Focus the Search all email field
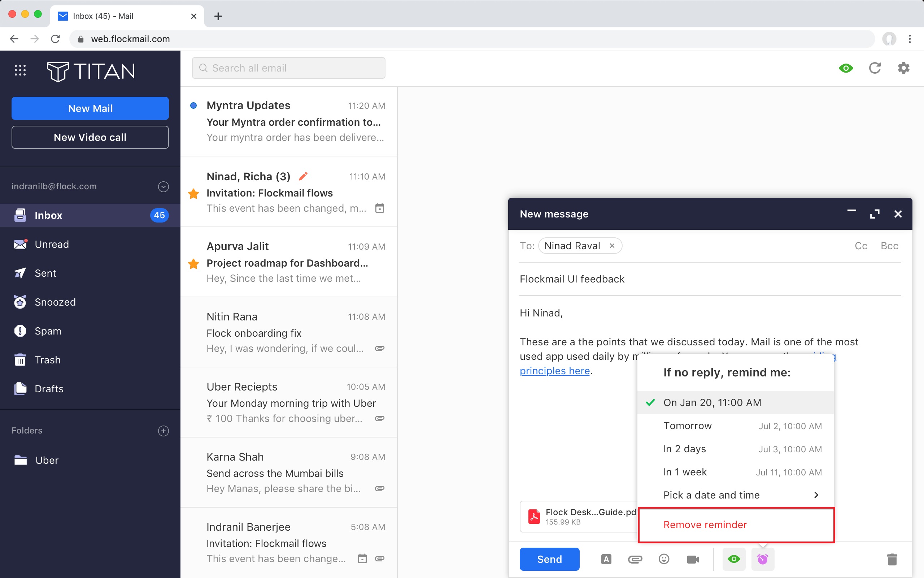 pos(289,68)
